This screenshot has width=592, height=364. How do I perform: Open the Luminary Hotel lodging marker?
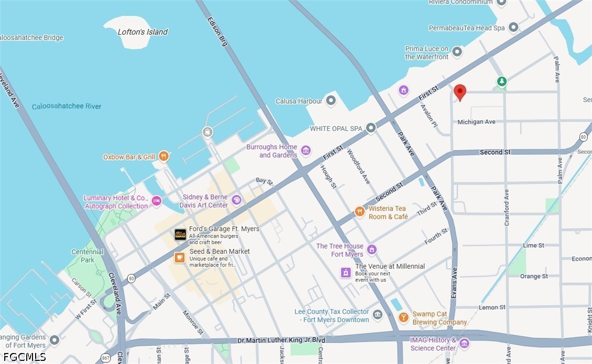156,201
